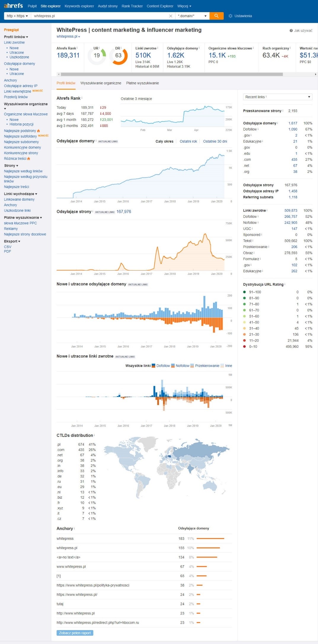Switch to the Płatne wyszukiwanie tab
This screenshot has height=644, width=318.
coord(143,83)
